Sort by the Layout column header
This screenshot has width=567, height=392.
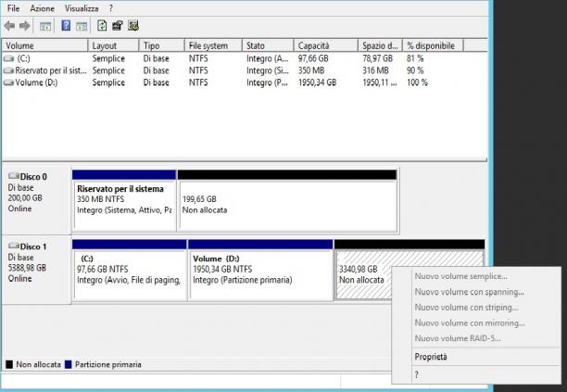click(113, 45)
